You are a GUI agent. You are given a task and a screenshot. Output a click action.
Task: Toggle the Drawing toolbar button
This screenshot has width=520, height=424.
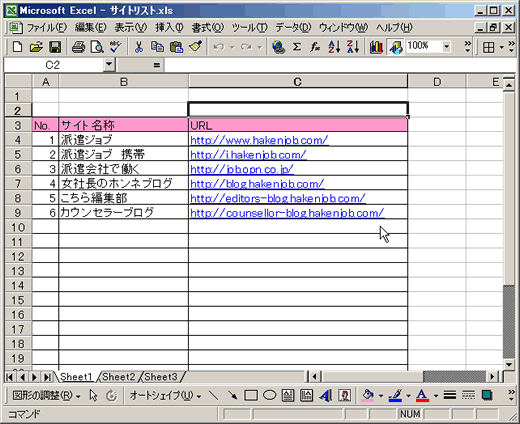396,47
